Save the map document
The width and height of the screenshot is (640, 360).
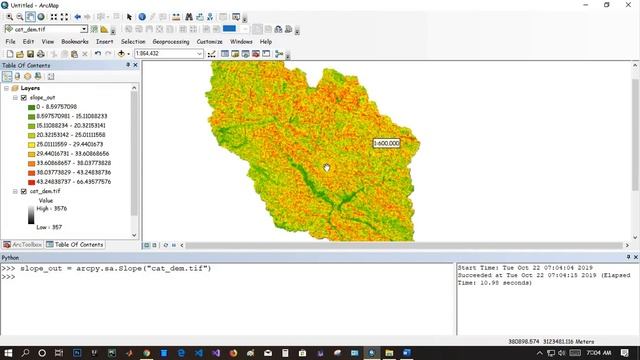coord(30,54)
